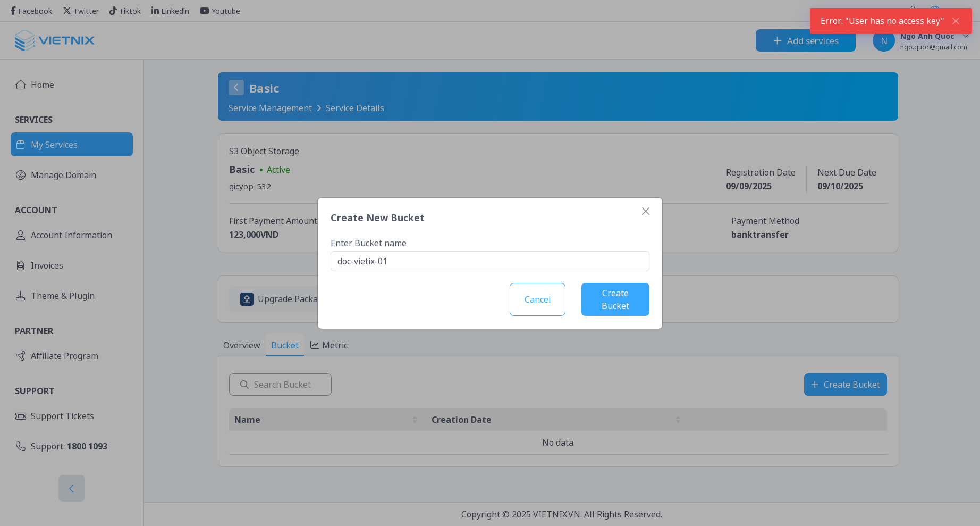Click the user avatar with letter N
Screen dimensions: 980x526
coord(883,40)
